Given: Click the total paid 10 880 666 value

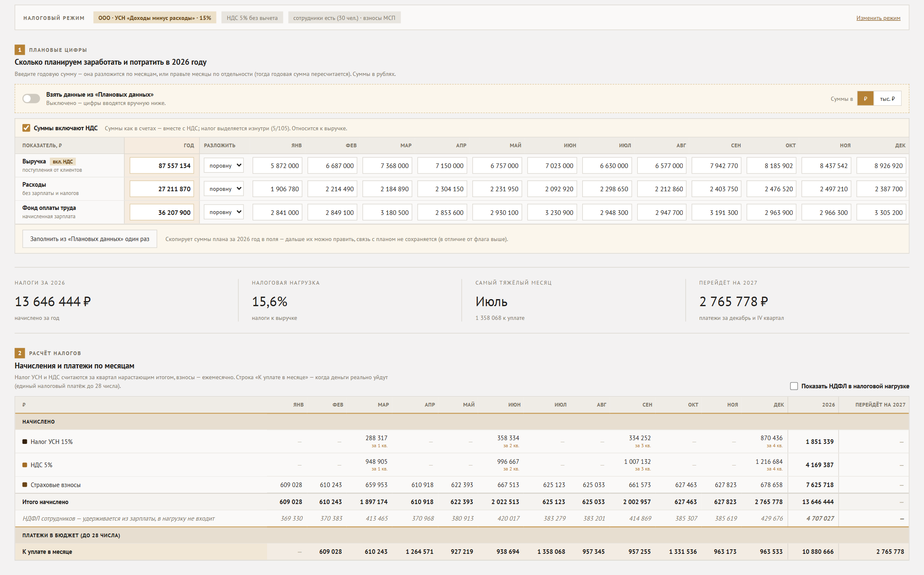Looking at the screenshot, I should (x=817, y=552).
